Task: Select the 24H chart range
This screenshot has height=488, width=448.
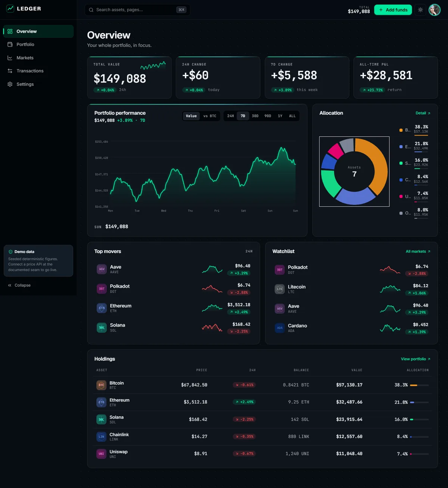Action: (231, 116)
